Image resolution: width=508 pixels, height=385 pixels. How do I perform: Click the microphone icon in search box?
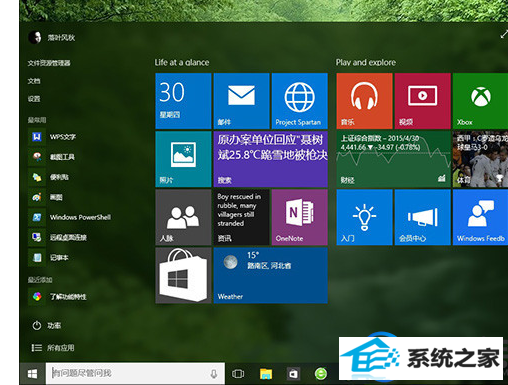coord(214,374)
